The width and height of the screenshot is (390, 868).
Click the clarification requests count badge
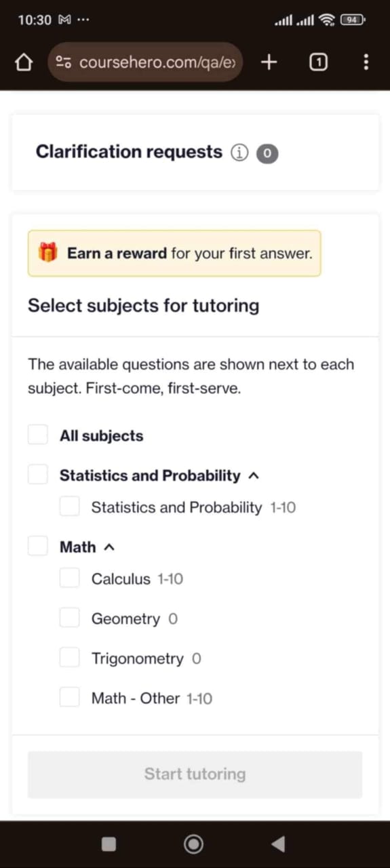coord(267,154)
